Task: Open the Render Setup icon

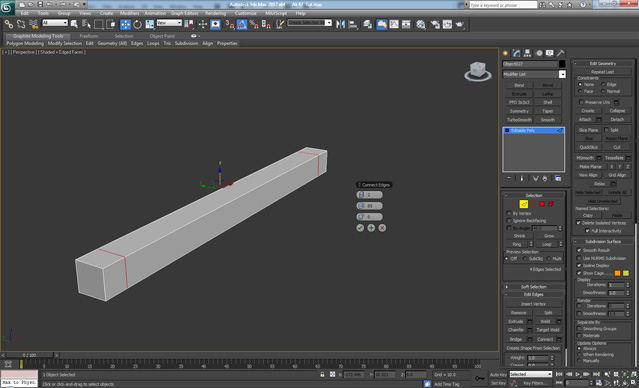Action: point(436,24)
